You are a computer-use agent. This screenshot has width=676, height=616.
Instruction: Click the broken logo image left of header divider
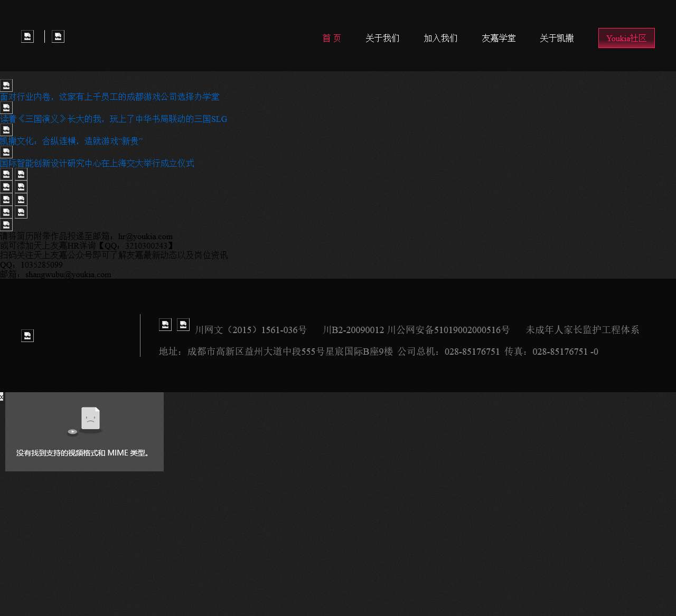(x=27, y=36)
